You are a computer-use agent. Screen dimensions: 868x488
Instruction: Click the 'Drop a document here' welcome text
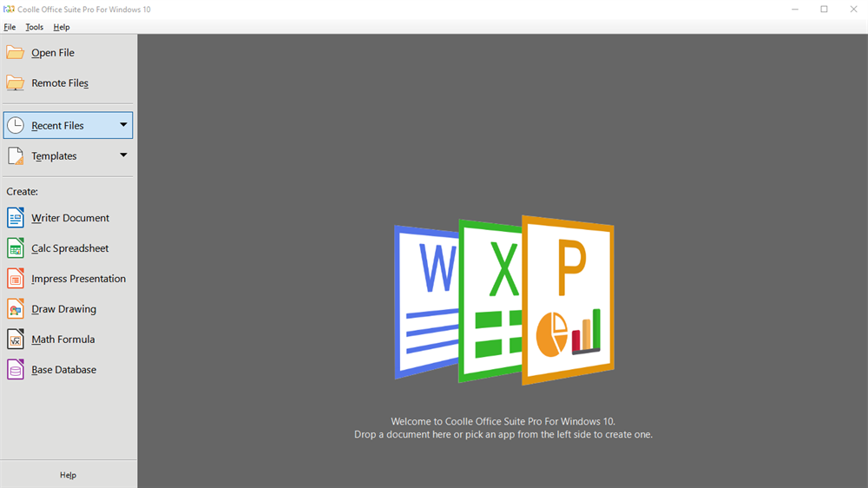point(503,434)
